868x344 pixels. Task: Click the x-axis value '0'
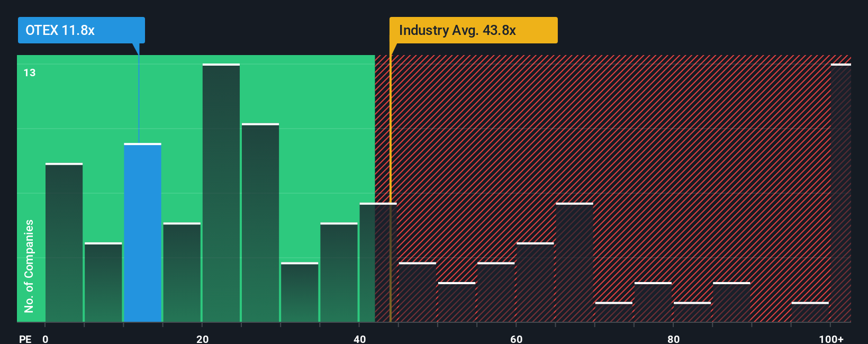[46, 339]
